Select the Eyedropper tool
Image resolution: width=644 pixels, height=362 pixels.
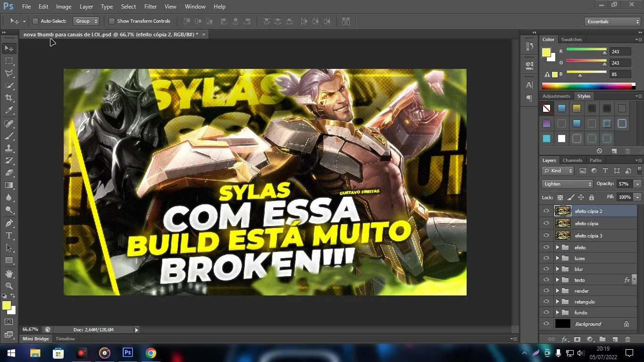(9, 110)
